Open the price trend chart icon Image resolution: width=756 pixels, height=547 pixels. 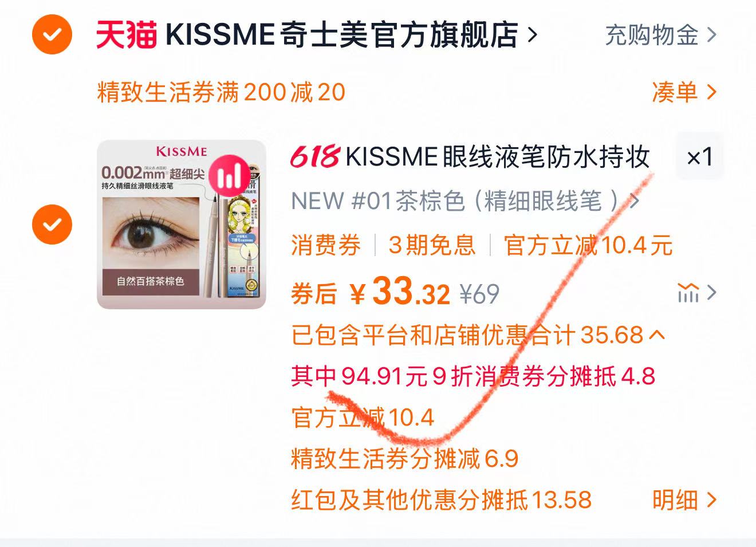(x=688, y=293)
